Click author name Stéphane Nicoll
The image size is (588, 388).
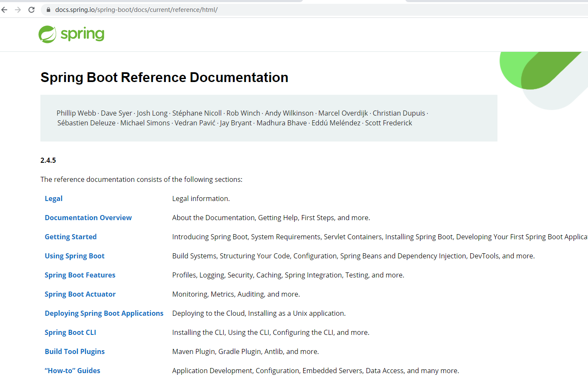pos(197,113)
